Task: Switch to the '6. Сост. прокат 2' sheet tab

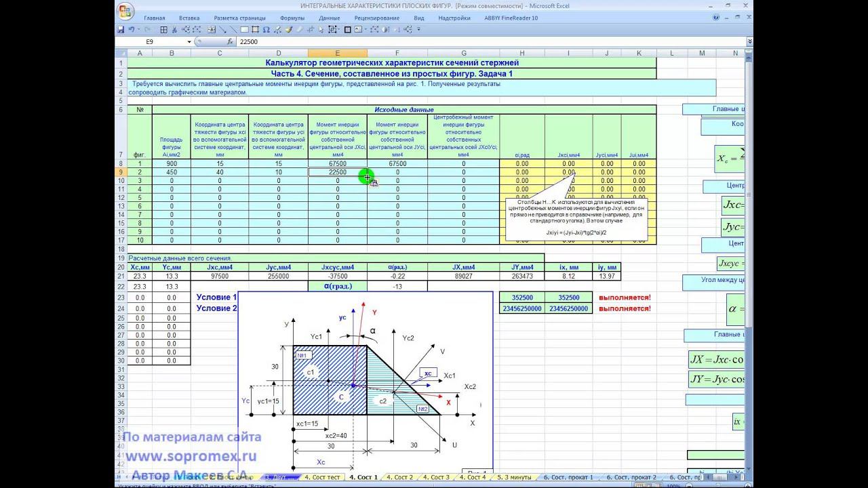Action: point(631,477)
